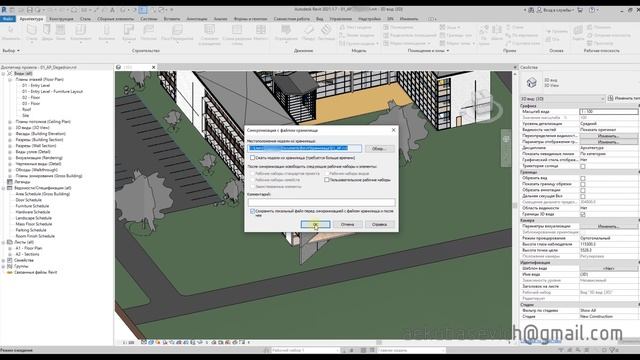Confirm sync with OK button
This screenshot has height=360, width=640.
click(315, 224)
